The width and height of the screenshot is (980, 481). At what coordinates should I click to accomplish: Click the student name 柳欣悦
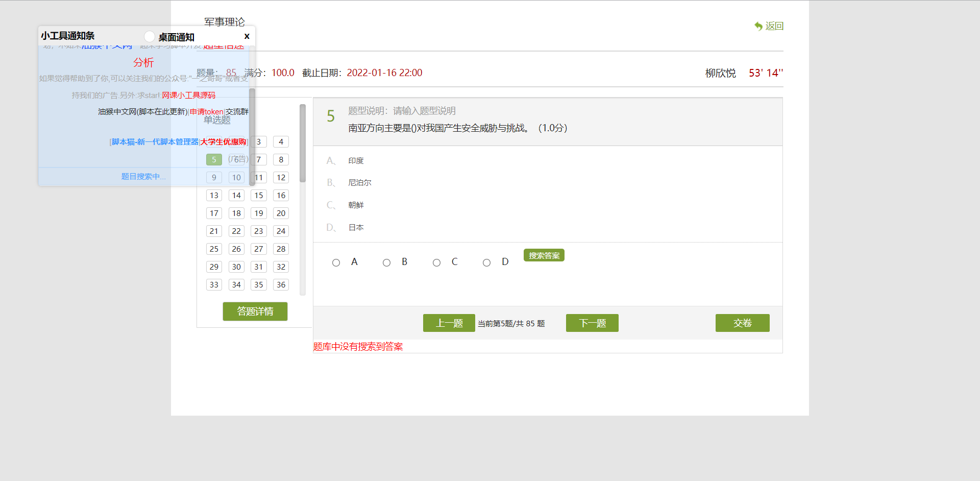(x=721, y=73)
